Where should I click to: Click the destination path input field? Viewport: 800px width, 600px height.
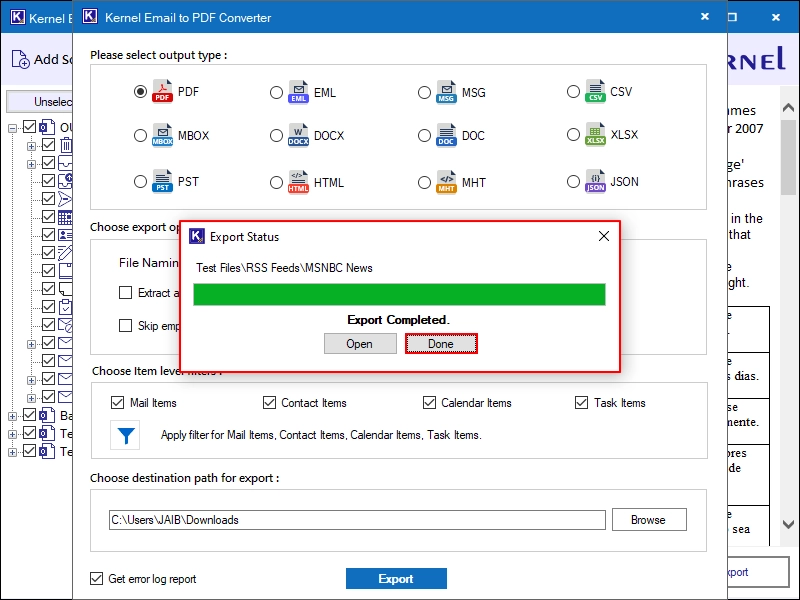tap(357, 519)
